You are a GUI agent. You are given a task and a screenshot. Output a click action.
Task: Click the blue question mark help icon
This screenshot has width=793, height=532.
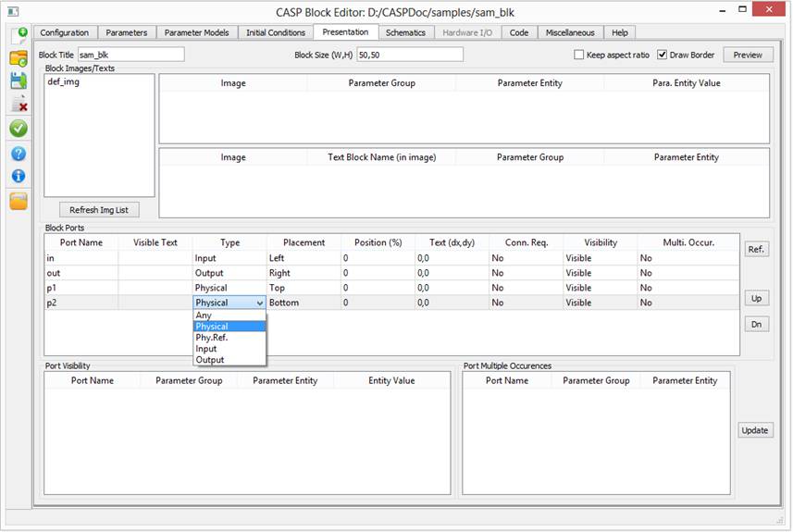19,154
